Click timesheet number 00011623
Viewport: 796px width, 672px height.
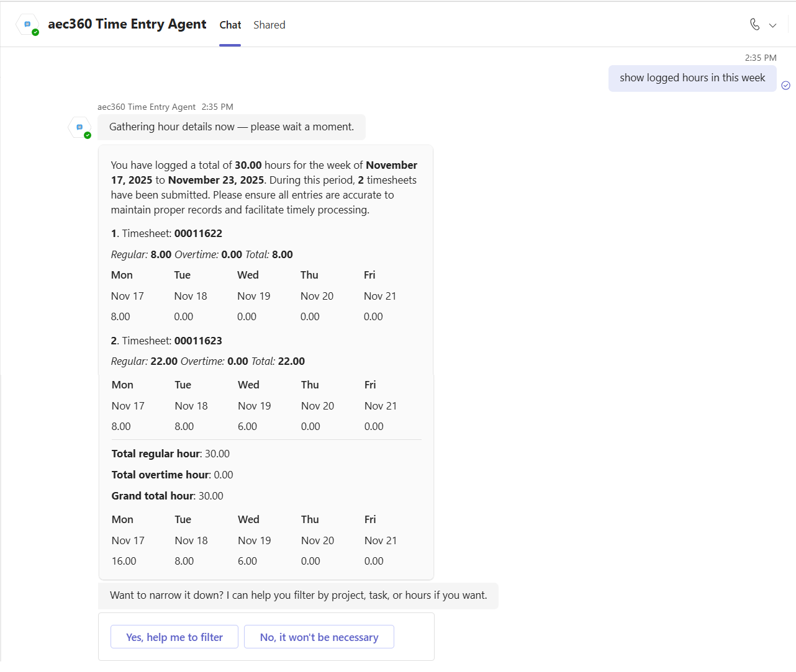198,341
